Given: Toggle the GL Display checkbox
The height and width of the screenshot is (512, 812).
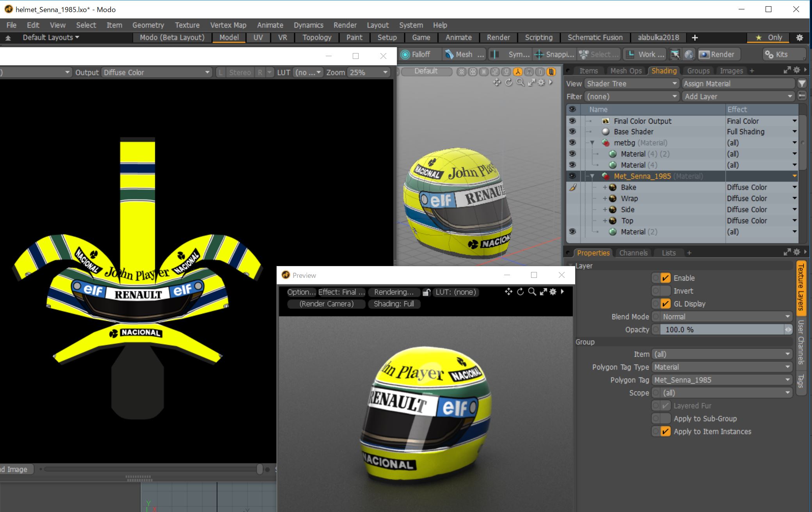Looking at the screenshot, I should (665, 304).
